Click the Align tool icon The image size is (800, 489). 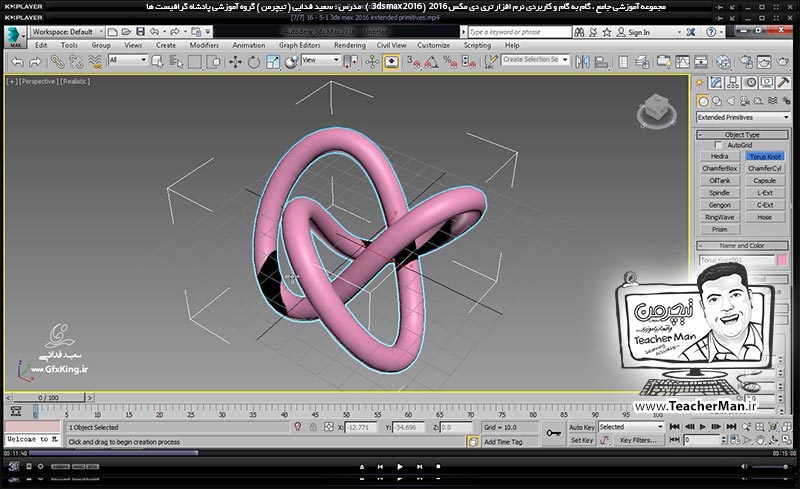pos(602,62)
